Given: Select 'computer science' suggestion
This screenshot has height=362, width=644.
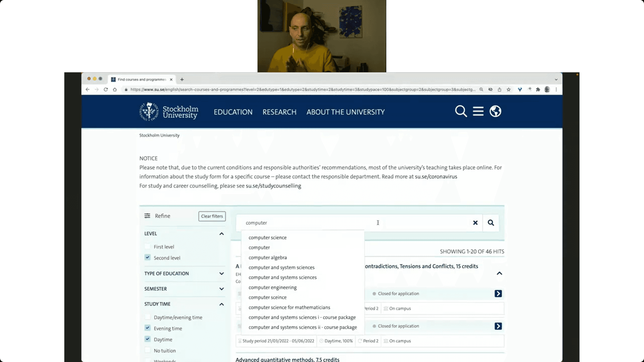Looking at the screenshot, I should [x=267, y=238].
